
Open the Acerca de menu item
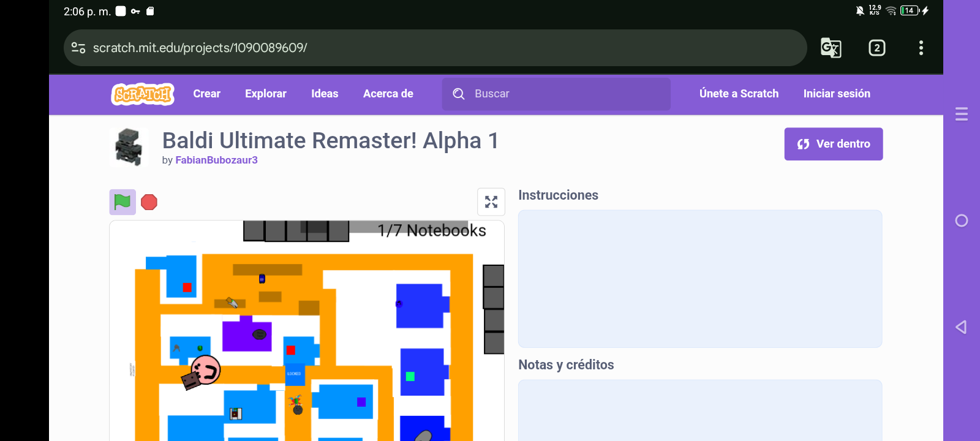pos(388,94)
